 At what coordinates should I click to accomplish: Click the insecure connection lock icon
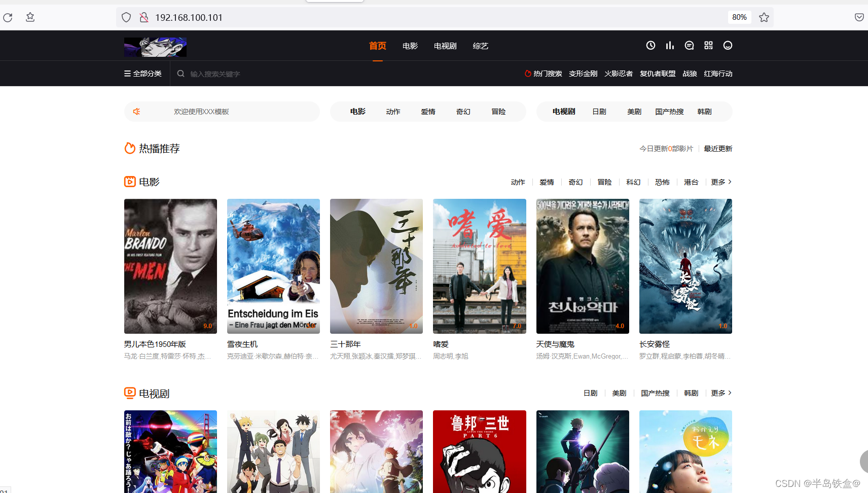pyautogui.click(x=144, y=18)
